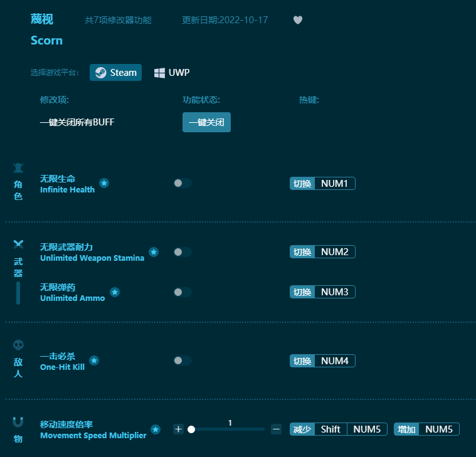476x457 pixels.
Task: Click the 热键 column header
Action: point(309,100)
